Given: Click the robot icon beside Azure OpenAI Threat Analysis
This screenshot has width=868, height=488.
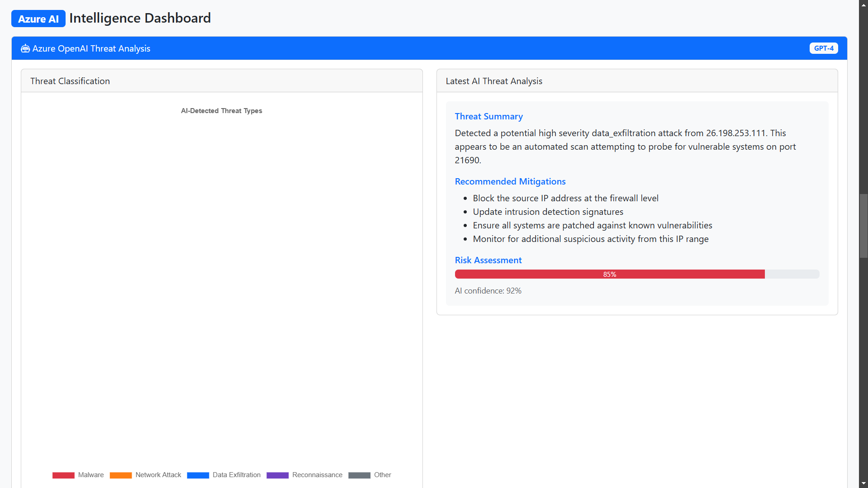Looking at the screenshot, I should tap(25, 48).
